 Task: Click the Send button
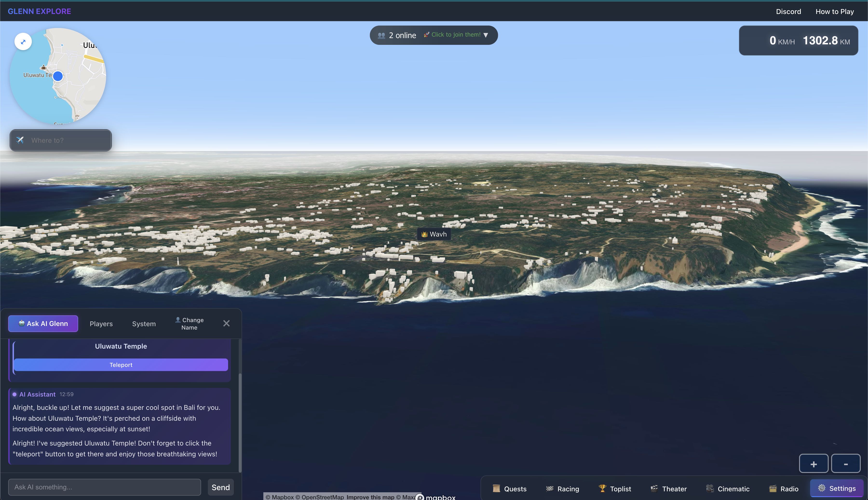click(x=220, y=487)
